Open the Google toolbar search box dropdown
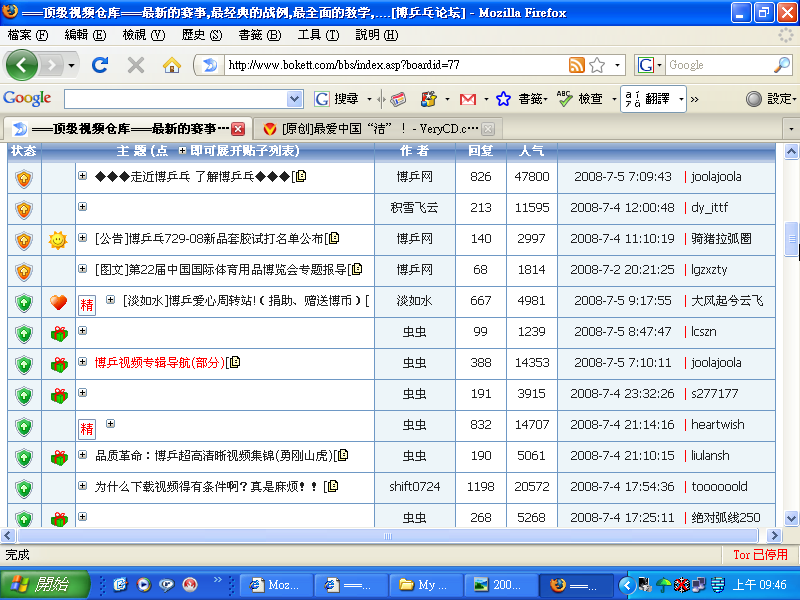800x600 pixels. pos(294,99)
